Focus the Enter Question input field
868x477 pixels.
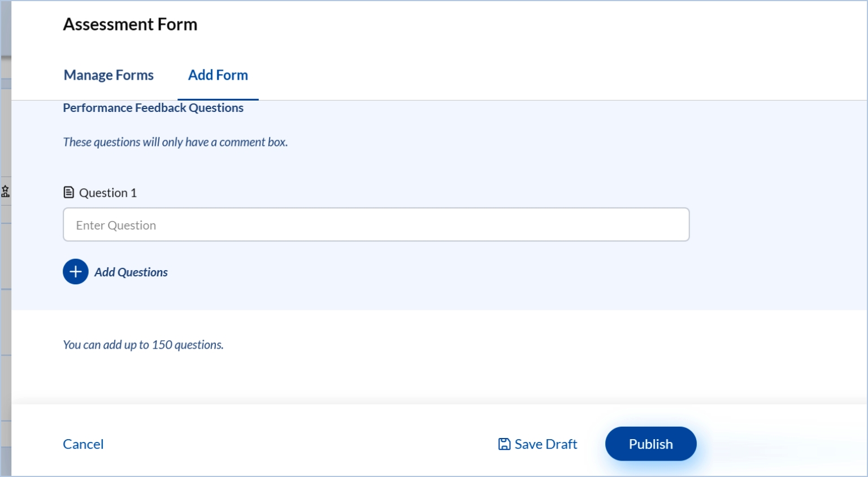pos(376,225)
